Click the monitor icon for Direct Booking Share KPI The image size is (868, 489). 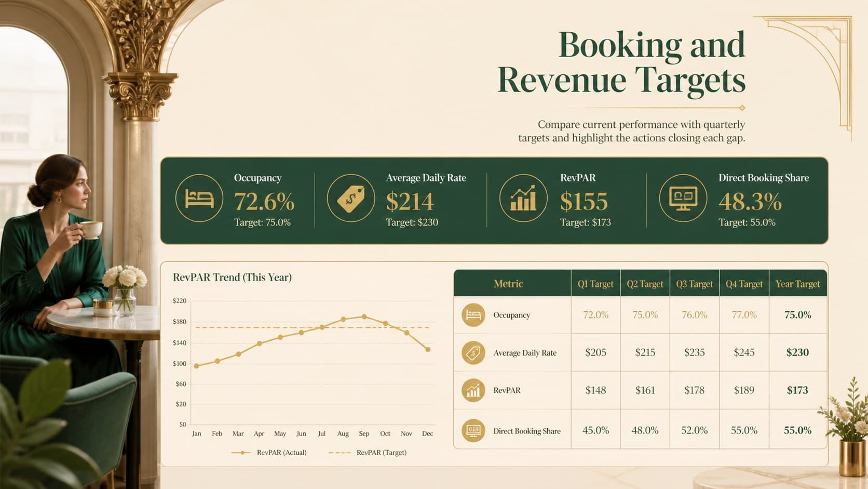pos(683,199)
